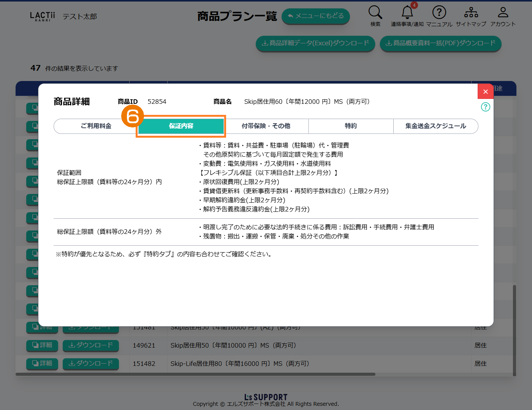Click ダウンロード button for product 151482
The width and height of the screenshot is (532, 410).
(x=90, y=363)
